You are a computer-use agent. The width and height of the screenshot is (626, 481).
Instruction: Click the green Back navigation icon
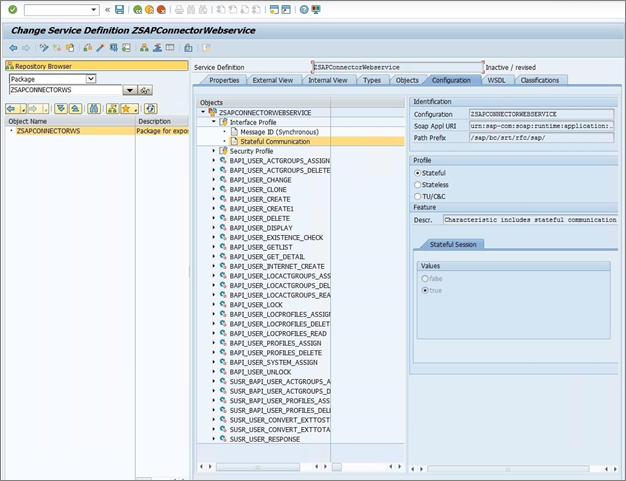[x=136, y=10]
